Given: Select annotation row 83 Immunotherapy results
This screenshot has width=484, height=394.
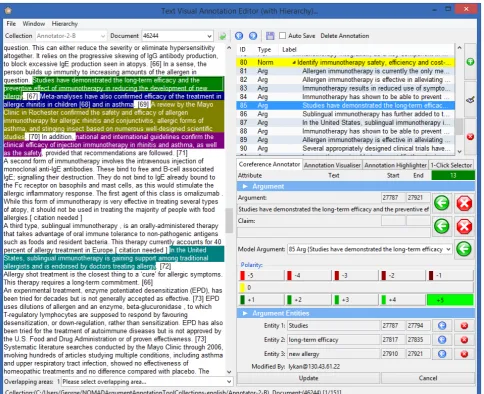Looking at the screenshot, I should (345, 88).
